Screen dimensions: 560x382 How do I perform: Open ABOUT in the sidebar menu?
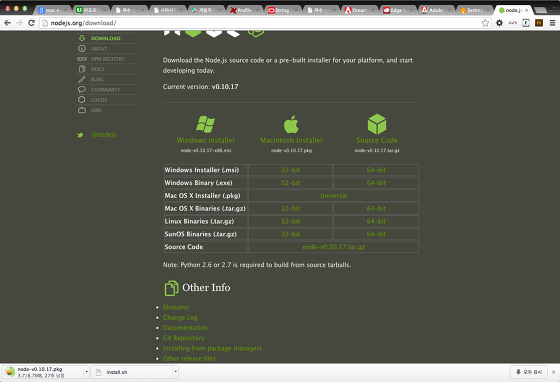pyautogui.click(x=99, y=49)
